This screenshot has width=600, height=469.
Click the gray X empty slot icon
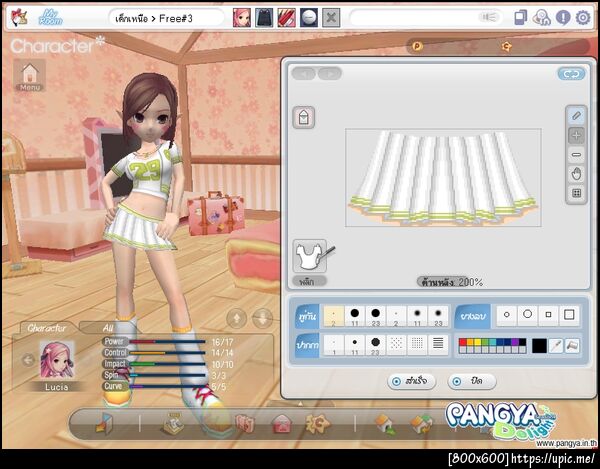331,18
